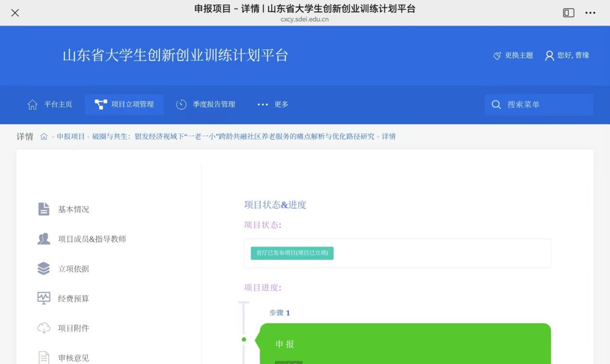Click the 审核意见 checklist icon

pos(44,357)
